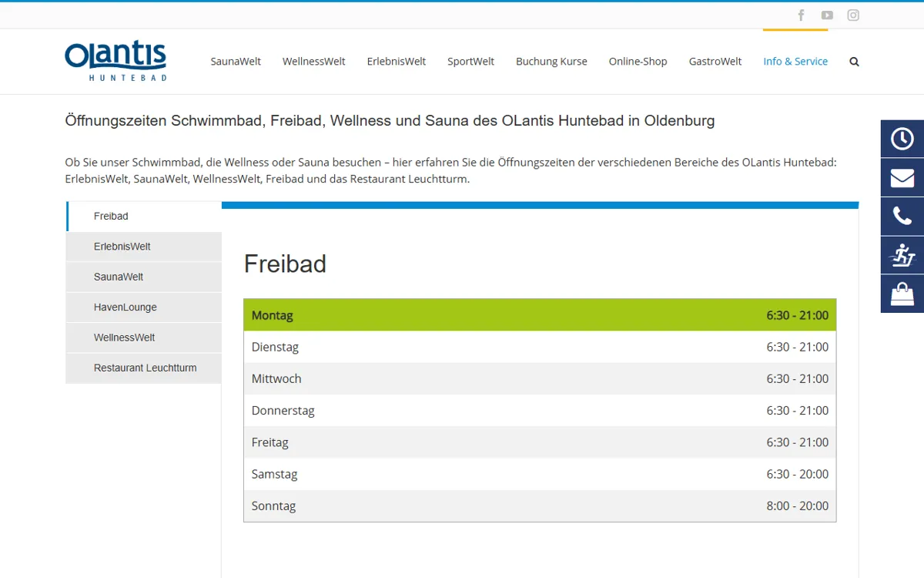Switch to the WellnessWelt vertical tab
Viewport: 924px width, 578px height.
pyautogui.click(x=144, y=338)
